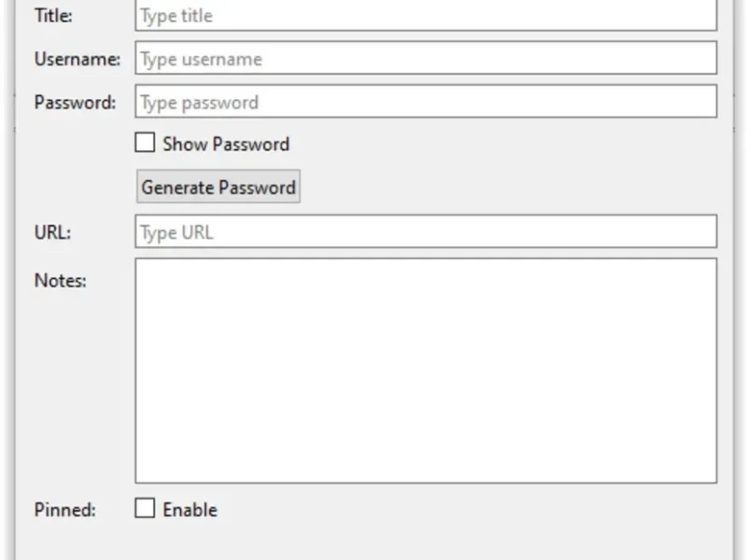Viewport: 747px width, 560px height.
Task: Click the "Password:" field label
Action: pos(75,102)
